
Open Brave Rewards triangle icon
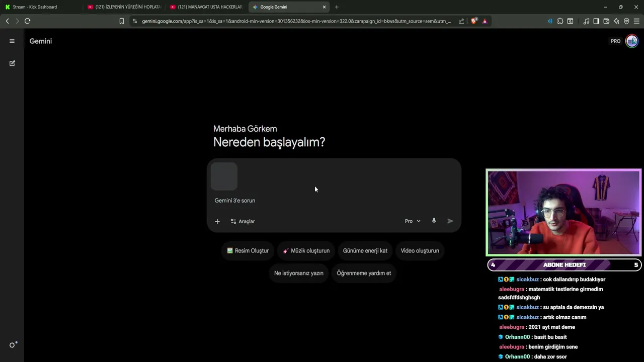tap(485, 21)
